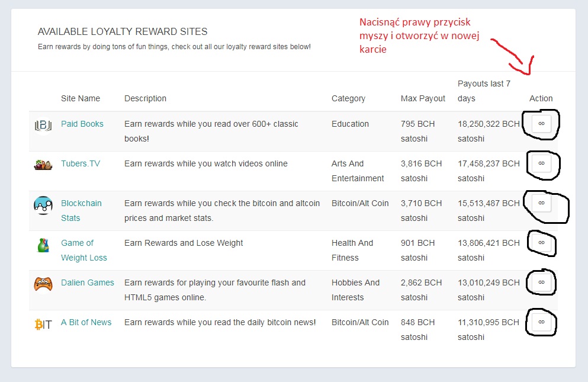Viewport: 588px width, 382px height.
Task: Click the Max Payout column header
Action: tap(423, 98)
